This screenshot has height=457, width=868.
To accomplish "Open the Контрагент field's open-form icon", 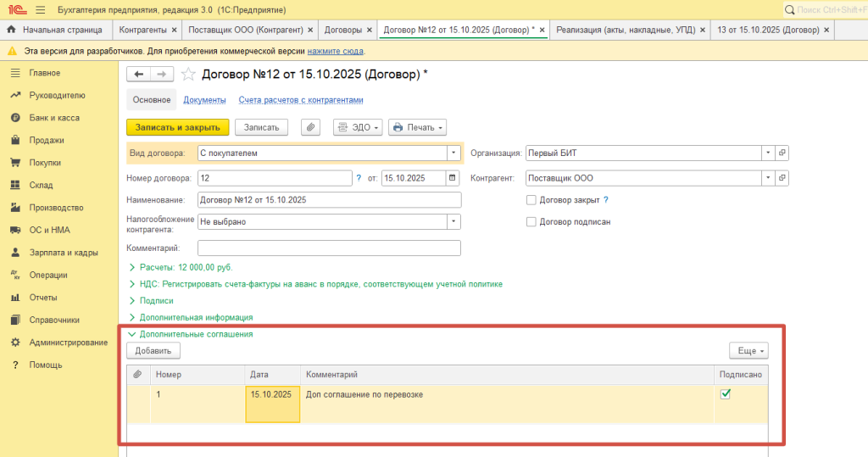I will (782, 178).
